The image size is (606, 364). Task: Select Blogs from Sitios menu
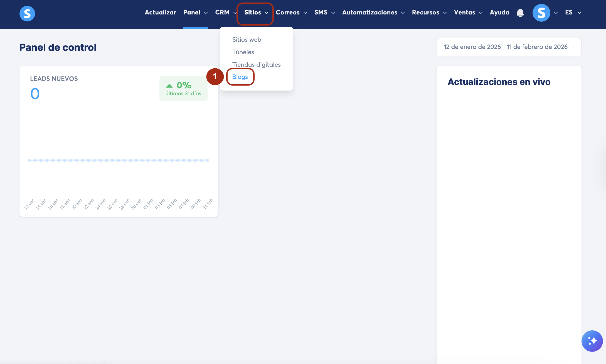[240, 77]
